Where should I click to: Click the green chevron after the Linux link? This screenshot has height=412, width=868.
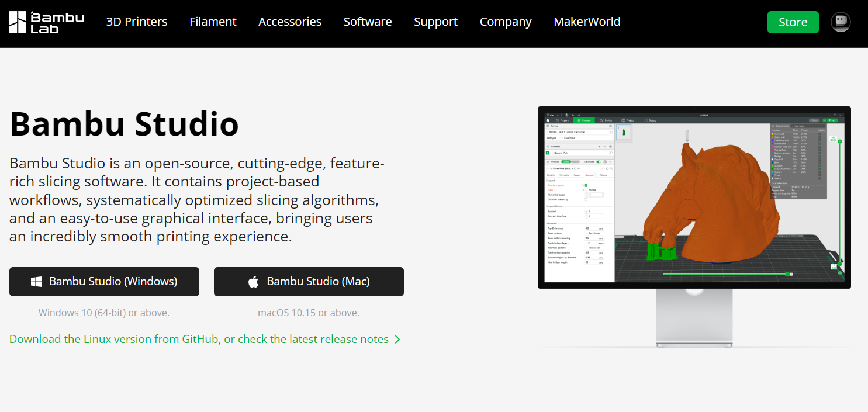[x=397, y=340]
